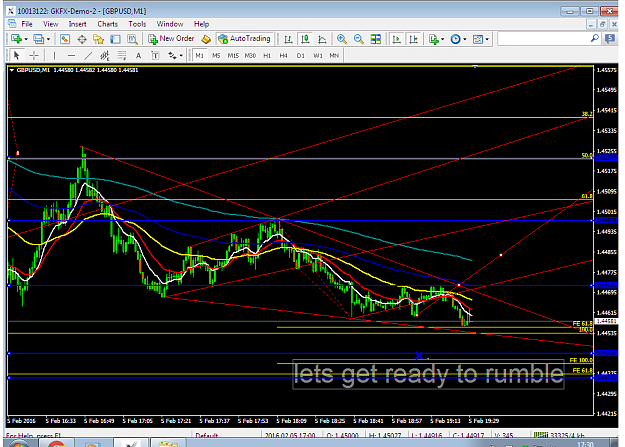Select the text label 'T' tool
Image resolution: width=625 pixels, height=447 pixels.
click(155, 55)
